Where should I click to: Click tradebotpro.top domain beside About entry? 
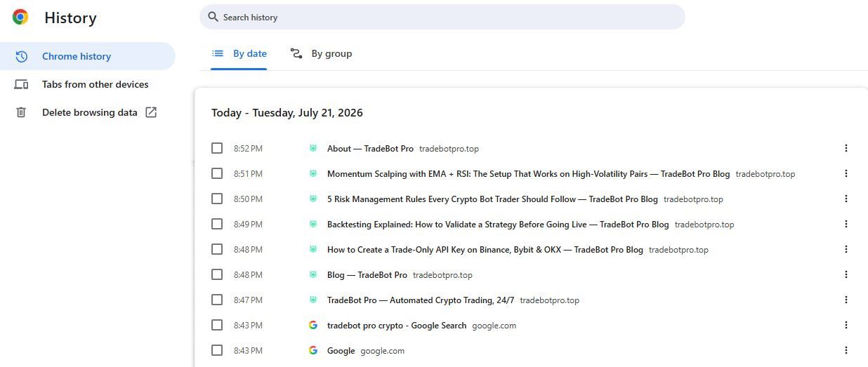(x=449, y=148)
